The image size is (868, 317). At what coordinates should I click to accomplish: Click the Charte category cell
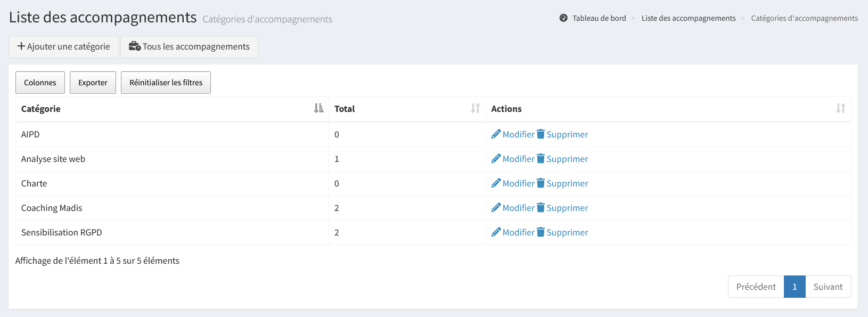click(x=172, y=183)
